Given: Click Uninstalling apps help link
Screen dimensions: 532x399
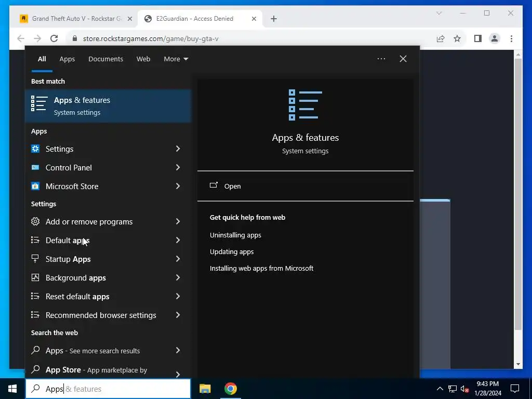Looking at the screenshot, I should [235, 235].
